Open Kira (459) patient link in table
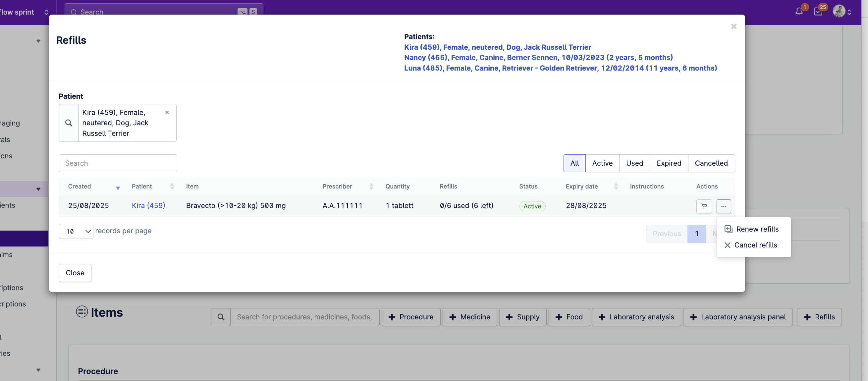868x381 pixels. pyautogui.click(x=148, y=205)
